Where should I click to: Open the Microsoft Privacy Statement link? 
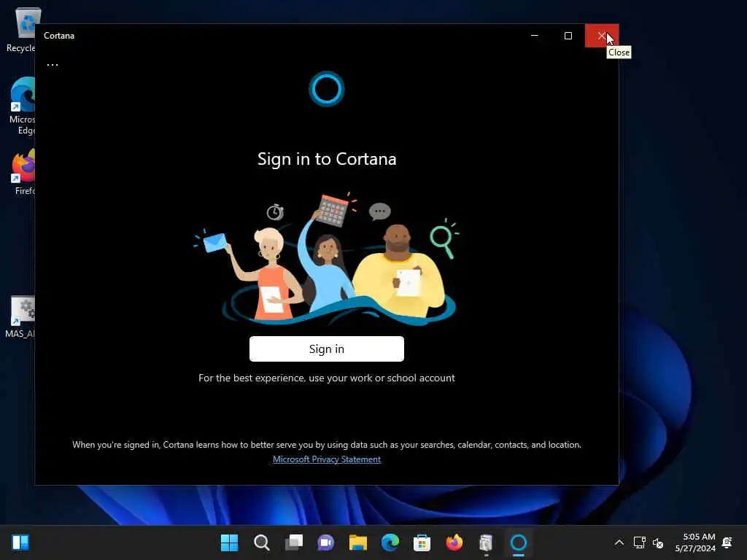(x=326, y=459)
